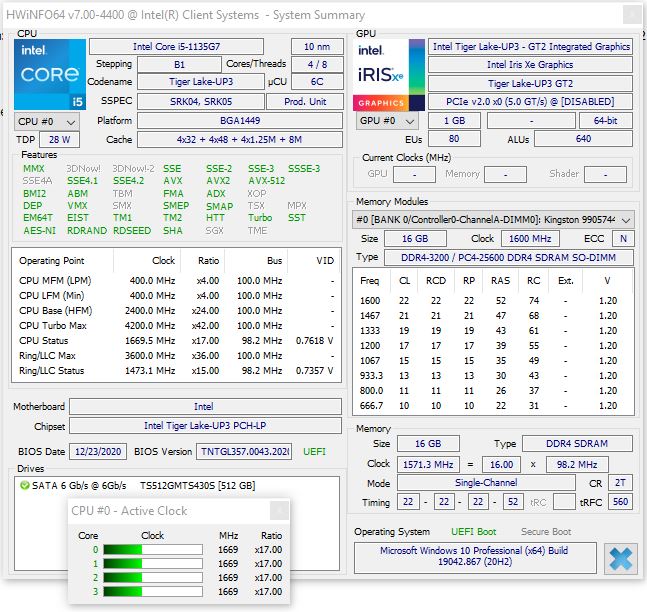647x612 pixels.
Task: Click the Platform BGA1449 field
Action: pyautogui.click(x=240, y=121)
